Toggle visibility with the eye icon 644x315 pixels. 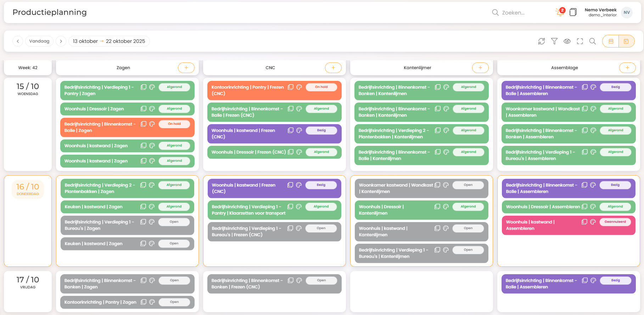[x=567, y=41]
